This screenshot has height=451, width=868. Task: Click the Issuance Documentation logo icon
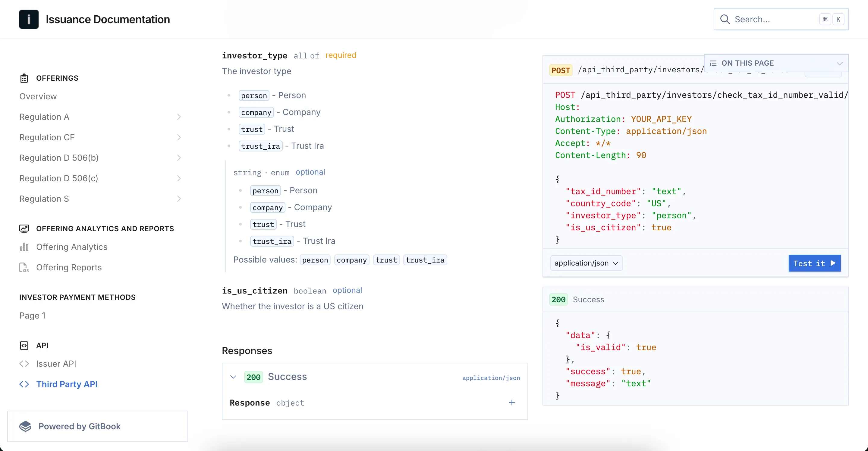29,19
